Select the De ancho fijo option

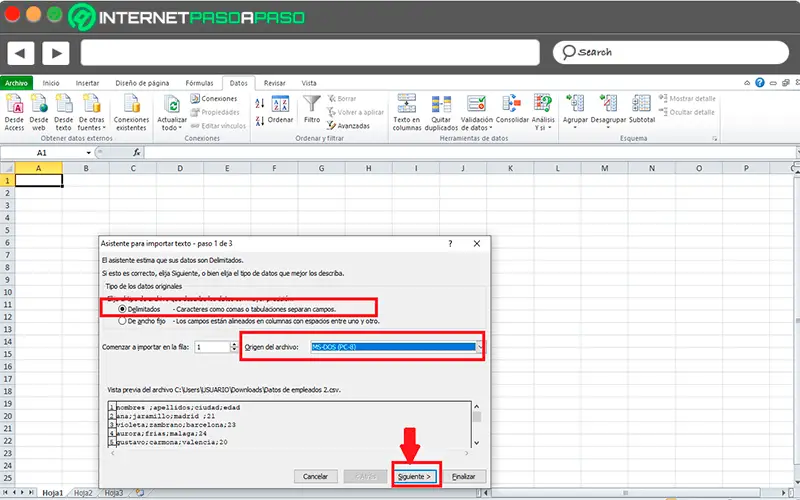tap(122, 321)
